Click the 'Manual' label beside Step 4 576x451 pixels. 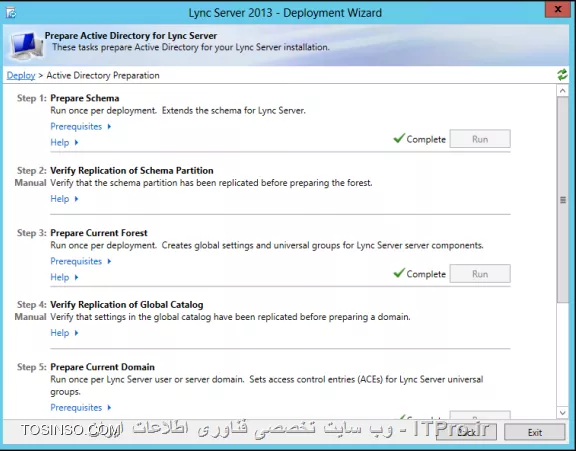(x=30, y=317)
